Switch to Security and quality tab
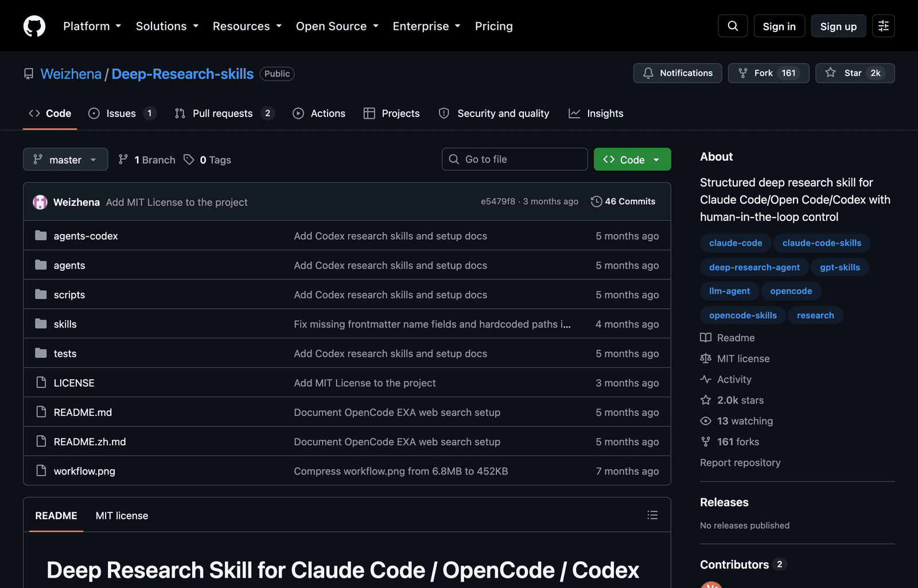The image size is (918, 588). point(494,114)
